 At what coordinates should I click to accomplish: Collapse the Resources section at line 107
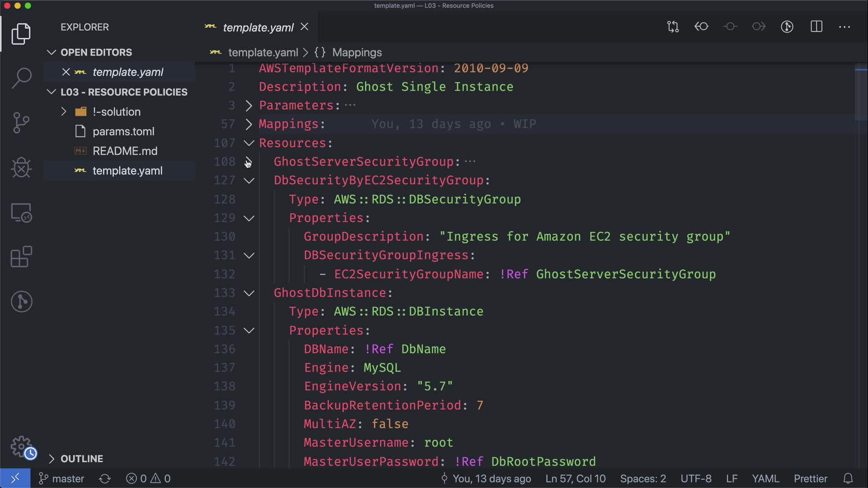point(249,143)
